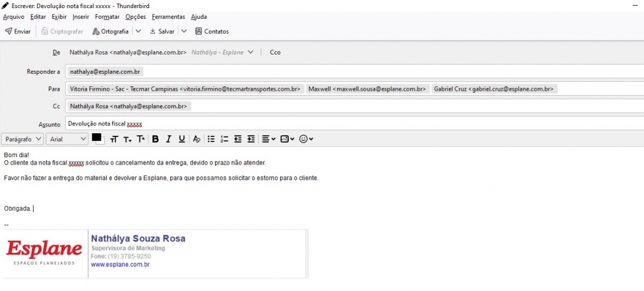Open the Arial font dropdown
The width and height of the screenshot is (644, 291).
coord(68,139)
